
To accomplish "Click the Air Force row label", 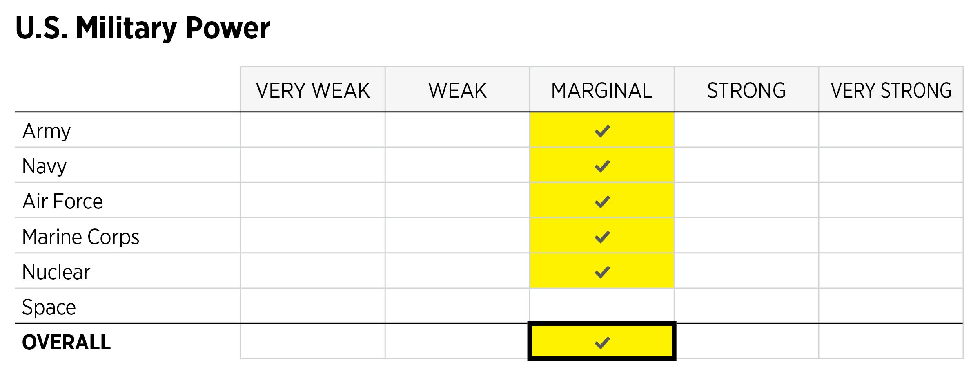I will tap(62, 202).
